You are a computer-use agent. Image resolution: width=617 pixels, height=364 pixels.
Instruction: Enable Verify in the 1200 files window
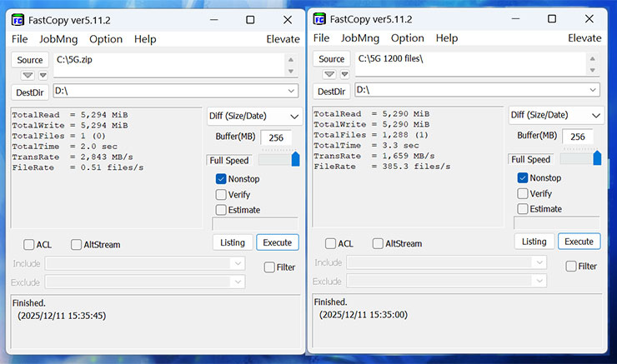click(523, 193)
